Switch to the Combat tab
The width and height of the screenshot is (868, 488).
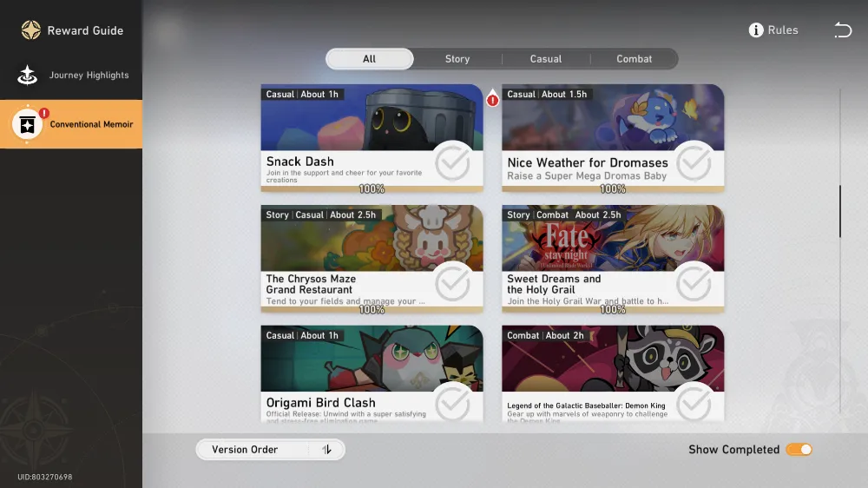[634, 59]
